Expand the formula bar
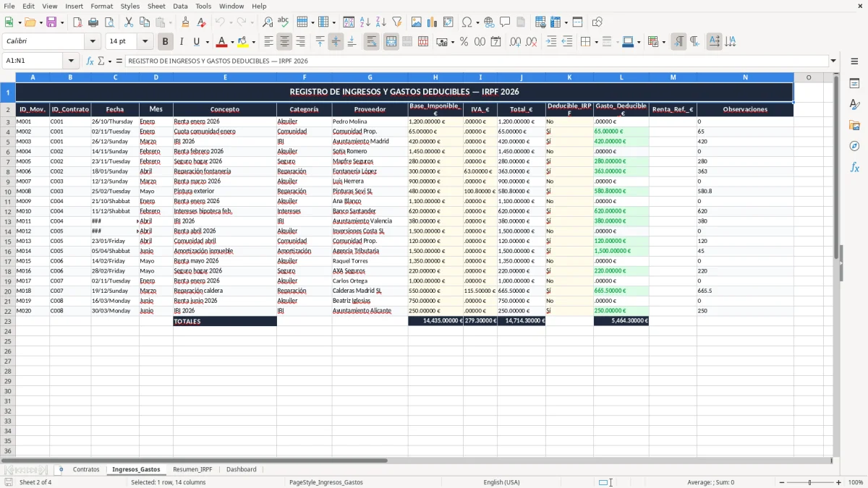This screenshot has width=868, height=488. (x=834, y=61)
